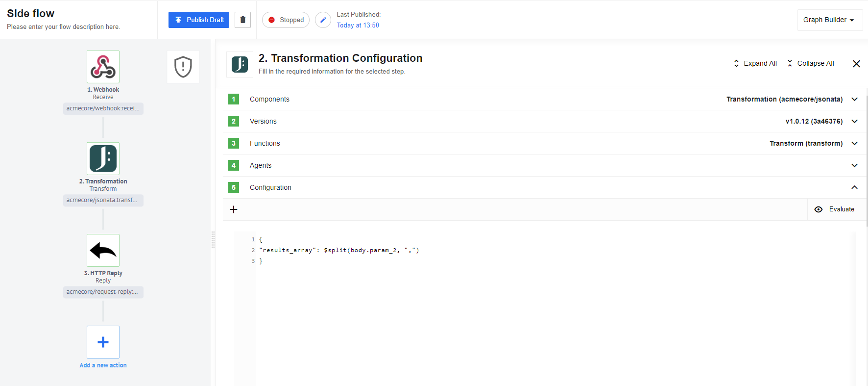
Task: Click the 'Side flow' title
Action: click(x=30, y=13)
